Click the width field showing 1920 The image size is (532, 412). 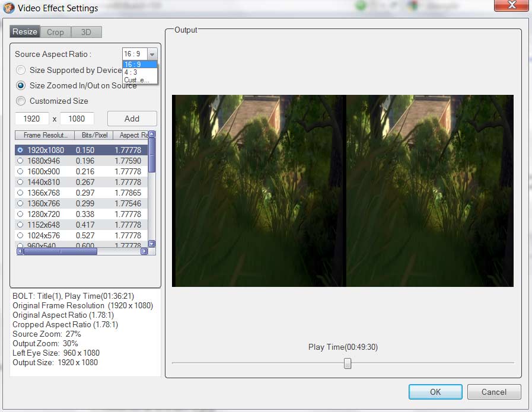click(32, 119)
